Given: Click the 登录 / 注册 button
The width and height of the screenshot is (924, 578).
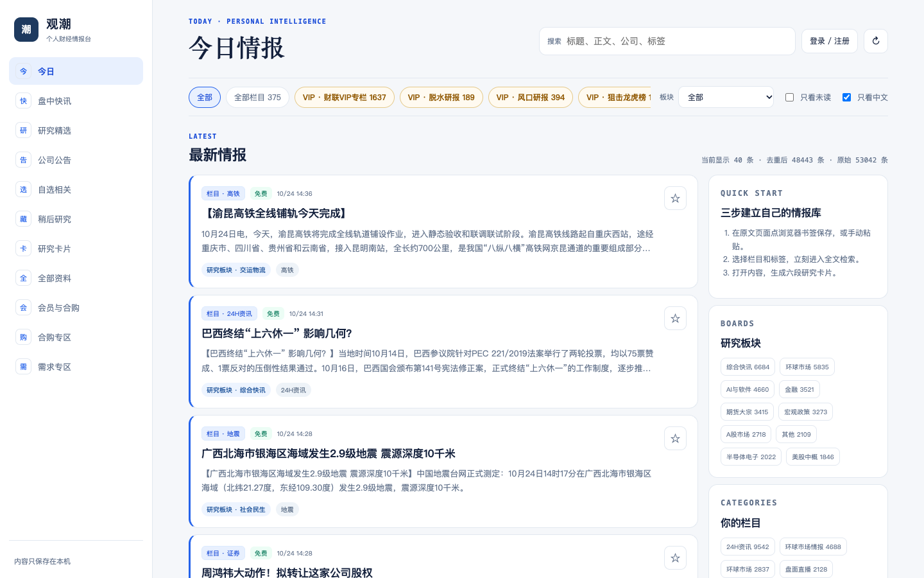Looking at the screenshot, I should (x=830, y=41).
